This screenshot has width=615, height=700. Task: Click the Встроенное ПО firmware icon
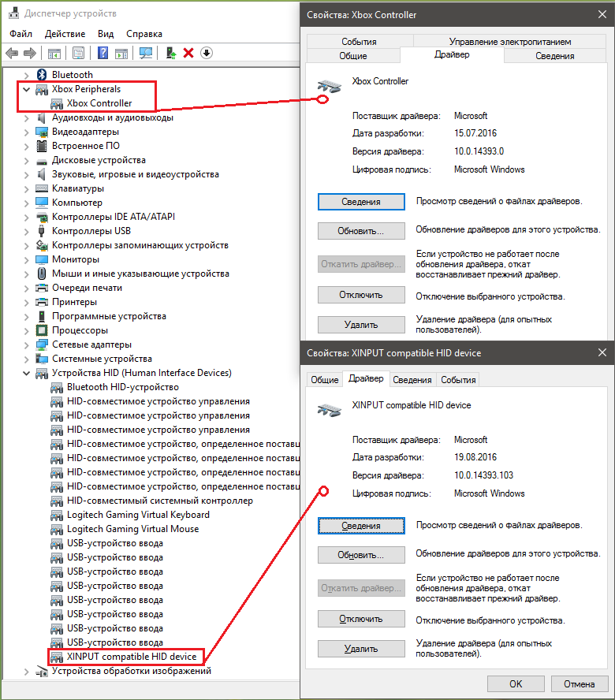(x=42, y=146)
